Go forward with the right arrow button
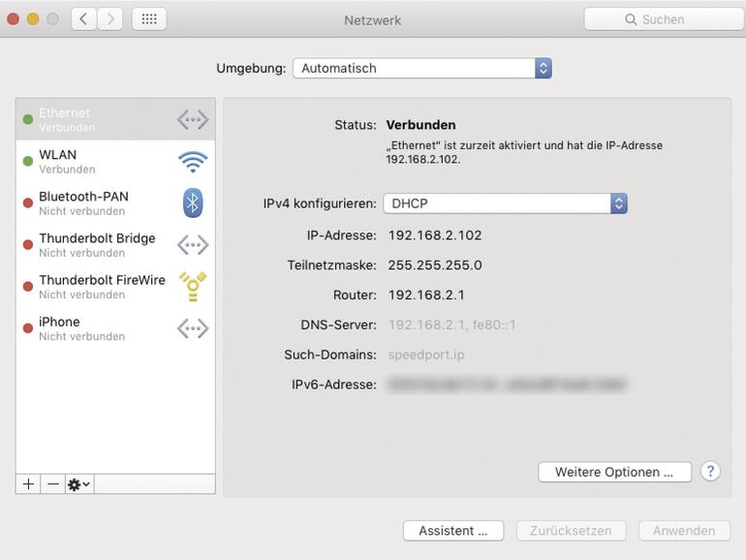The image size is (746, 560). pos(110,19)
